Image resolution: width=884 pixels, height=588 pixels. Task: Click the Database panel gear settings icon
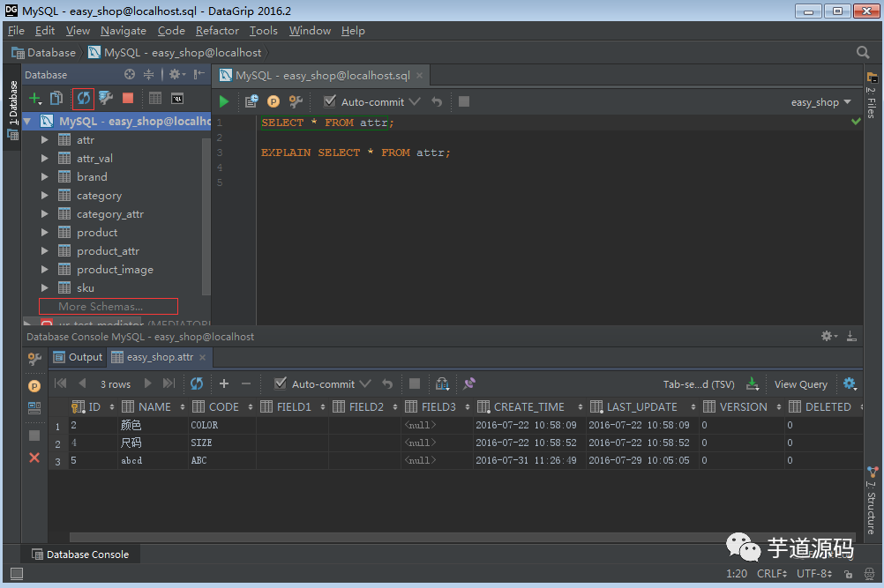(177, 74)
